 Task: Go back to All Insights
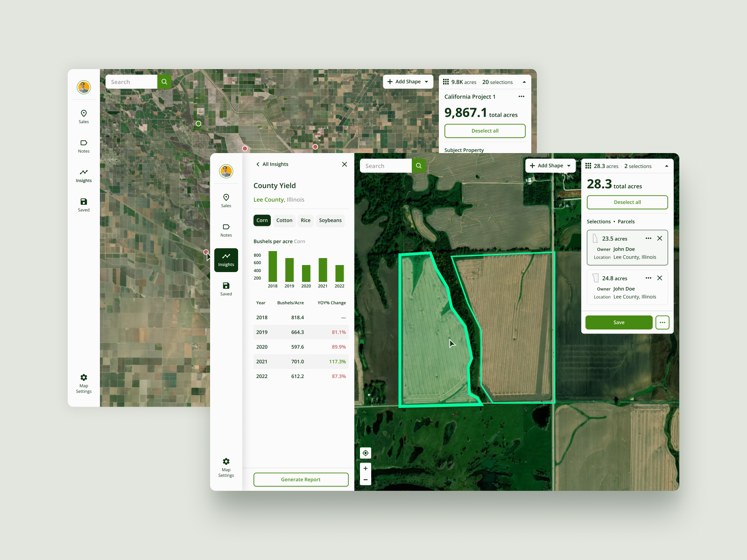[272, 164]
